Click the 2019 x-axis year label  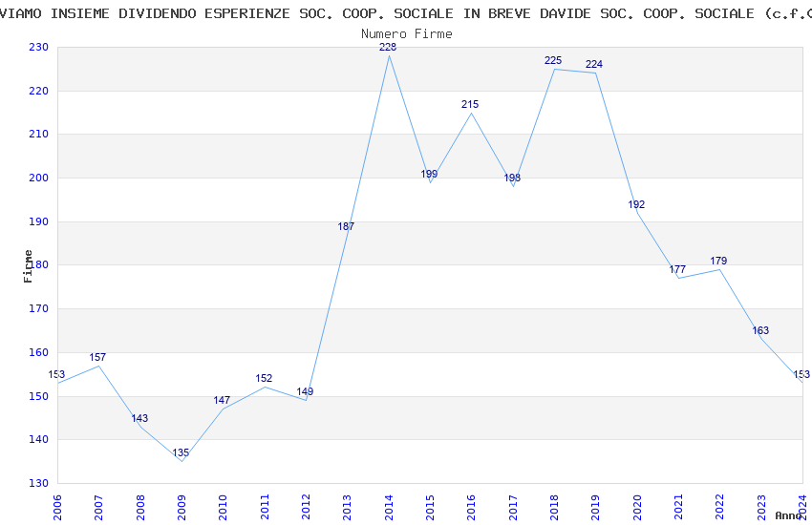(x=595, y=507)
